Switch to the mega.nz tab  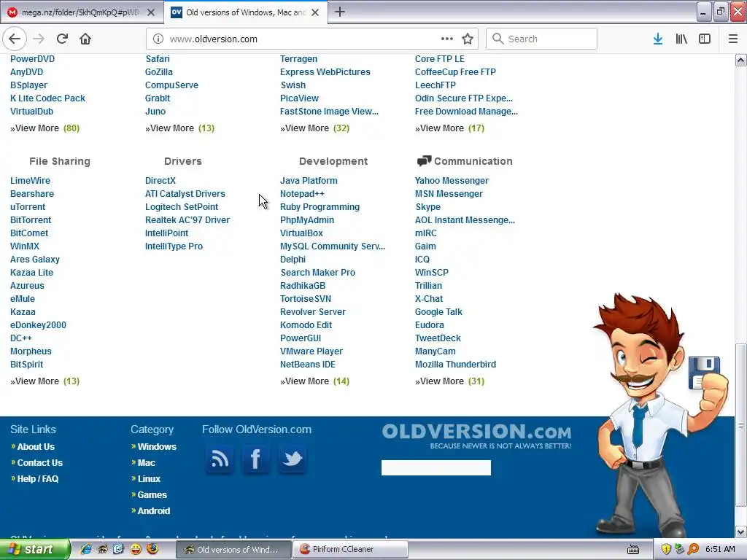(81, 12)
